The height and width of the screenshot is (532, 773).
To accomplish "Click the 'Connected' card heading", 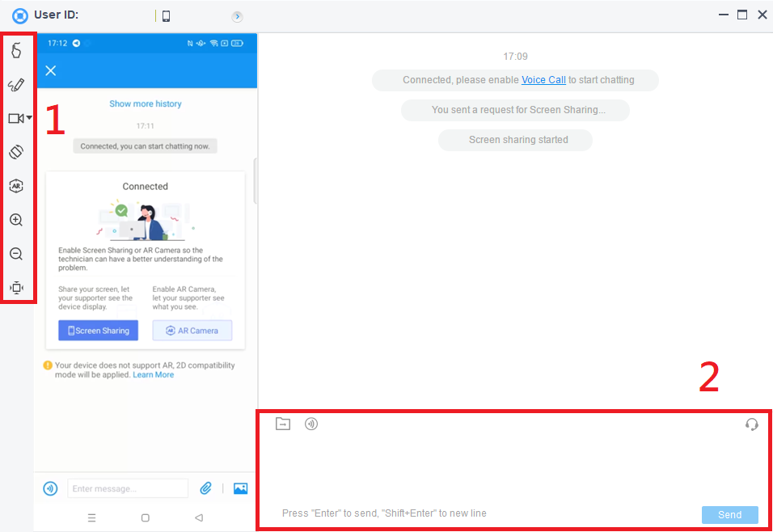I will pos(146,187).
